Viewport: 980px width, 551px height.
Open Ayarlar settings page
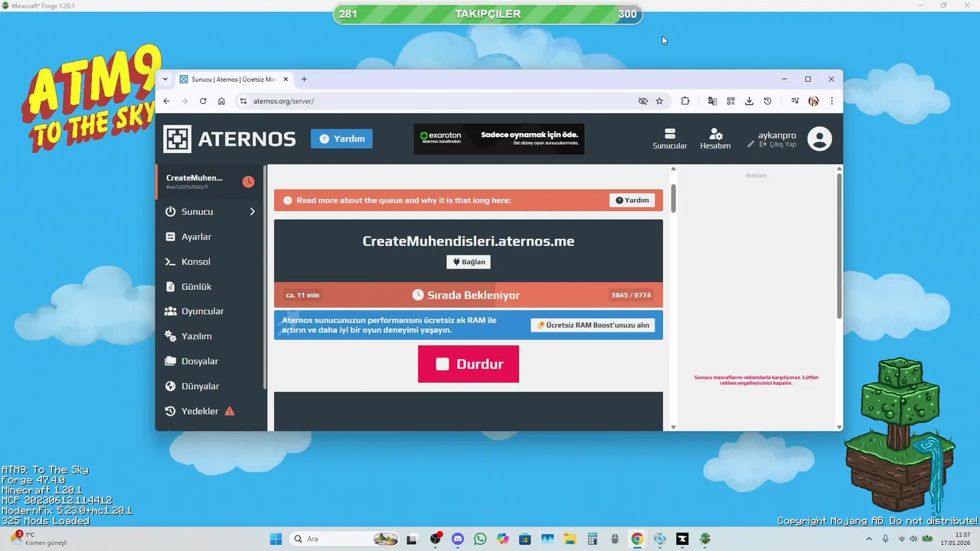click(x=211, y=236)
